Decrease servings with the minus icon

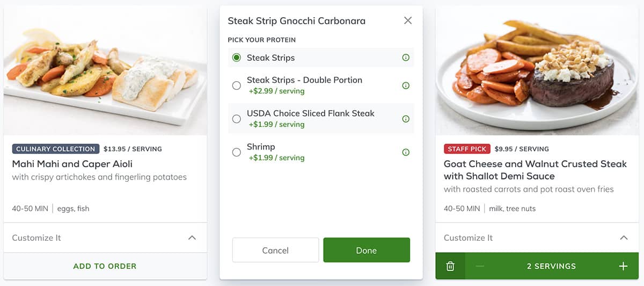click(480, 266)
